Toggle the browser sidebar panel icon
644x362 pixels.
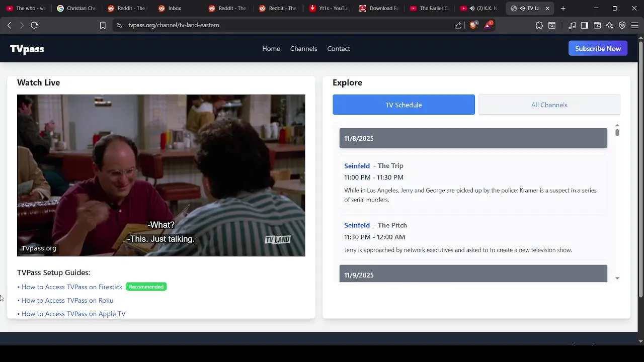pos(584,25)
